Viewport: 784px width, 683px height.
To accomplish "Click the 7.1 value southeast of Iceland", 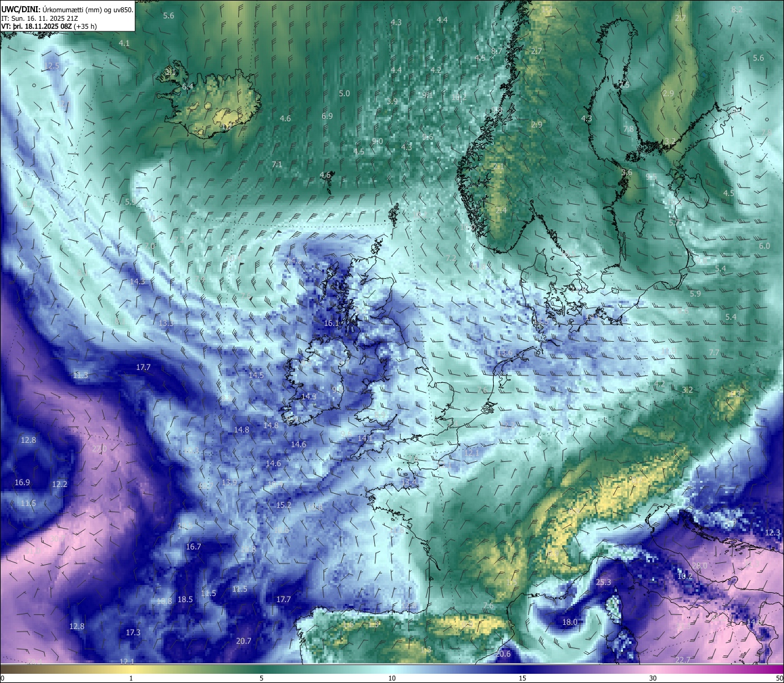I will point(277,164).
